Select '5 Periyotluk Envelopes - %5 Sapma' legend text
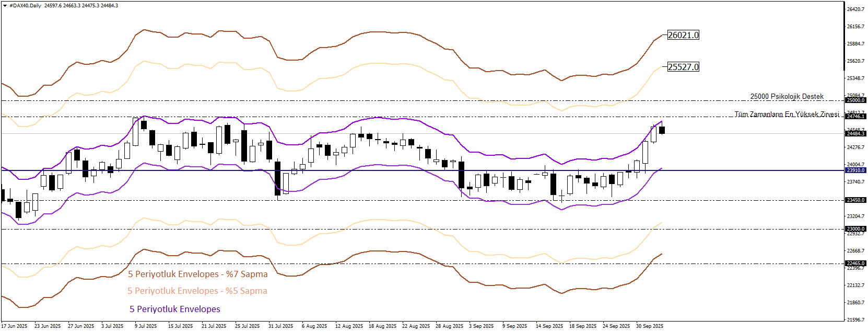The image size is (868, 332). click(197, 291)
